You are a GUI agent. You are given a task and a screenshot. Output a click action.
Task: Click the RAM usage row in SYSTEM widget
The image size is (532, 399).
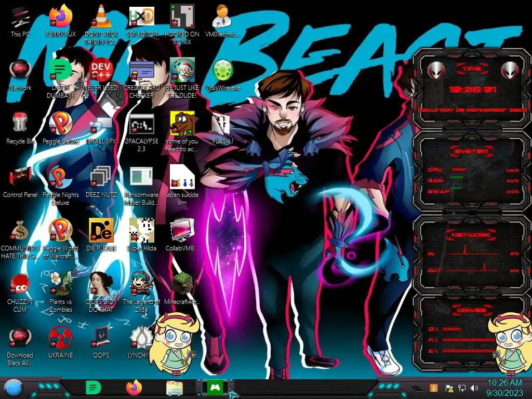[x=473, y=180]
